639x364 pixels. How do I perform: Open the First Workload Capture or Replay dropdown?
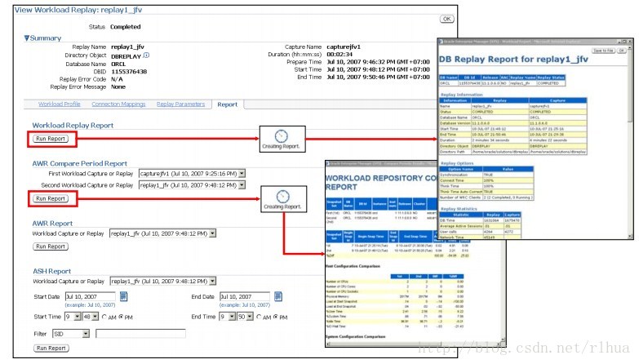click(242, 174)
